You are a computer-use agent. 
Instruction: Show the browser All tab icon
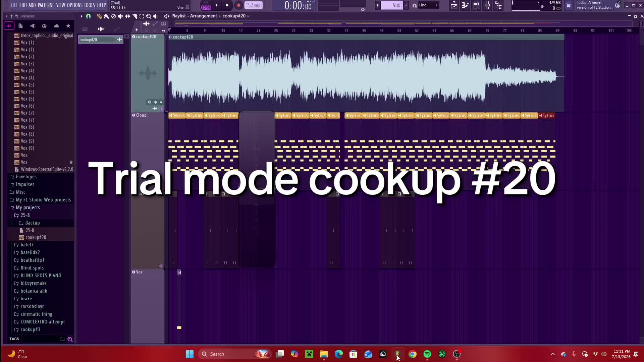(9, 26)
